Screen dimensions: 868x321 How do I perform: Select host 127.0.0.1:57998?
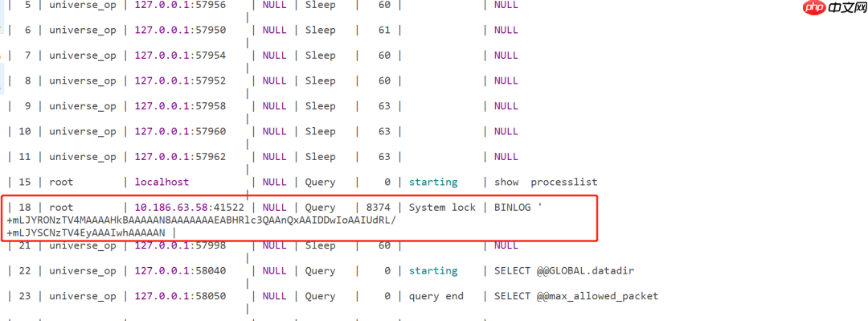click(181, 245)
